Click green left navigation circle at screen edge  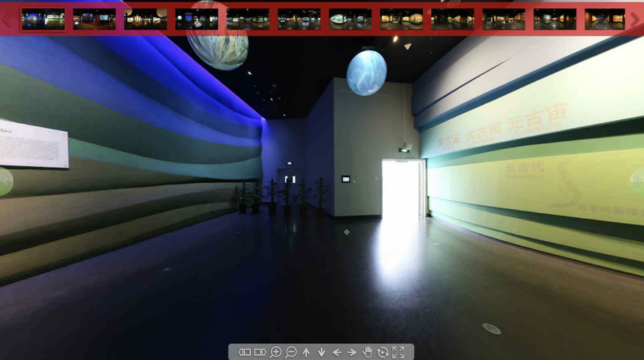point(4,181)
